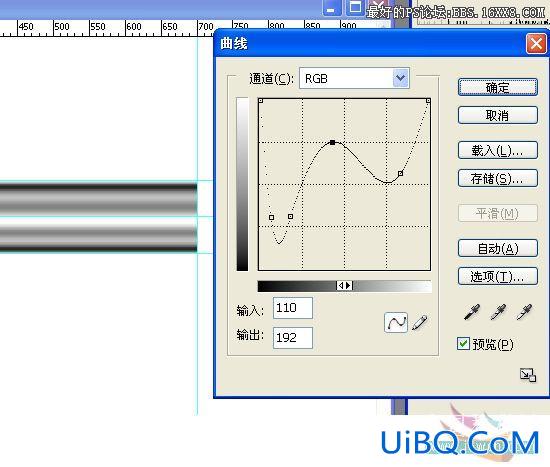Choose the pencil draw-curve tool
This screenshot has width=550, height=467.
(x=420, y=322)
